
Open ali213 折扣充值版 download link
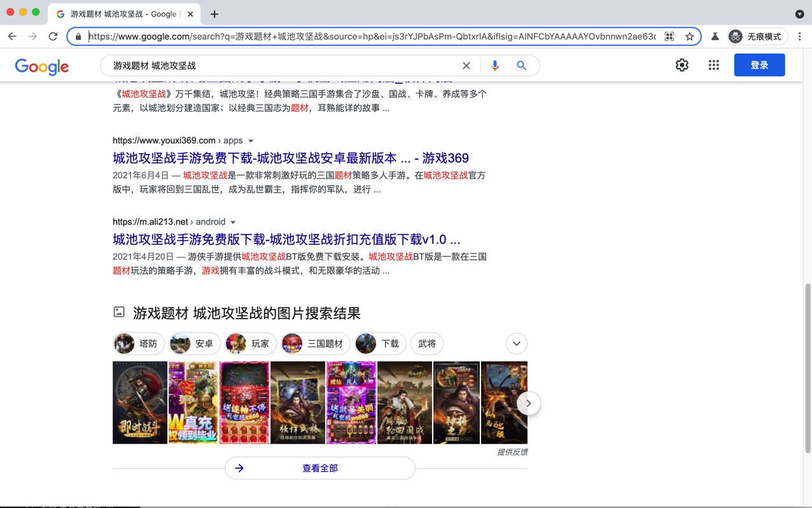click(286, 240)
